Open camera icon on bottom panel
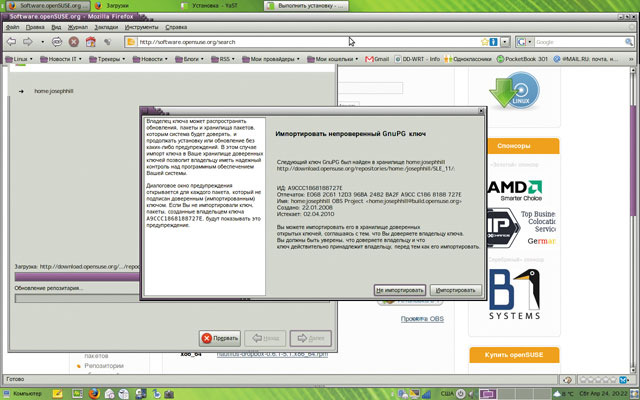640x400 pixels. pyautogui.click(x=169, y=394)
